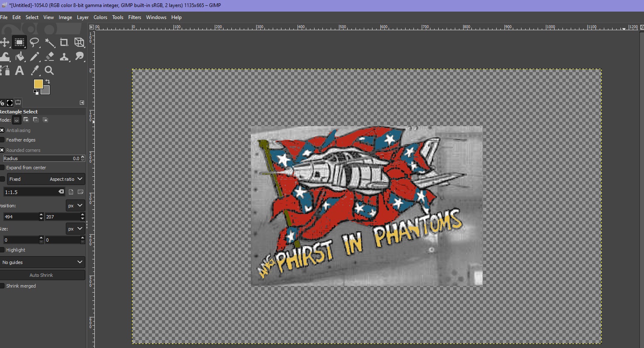Select the Pencil tool

click(x=34, y=57)
